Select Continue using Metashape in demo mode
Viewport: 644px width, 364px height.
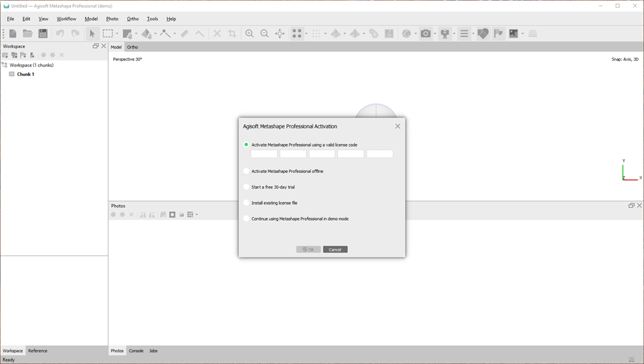click(x=246, y=219)
